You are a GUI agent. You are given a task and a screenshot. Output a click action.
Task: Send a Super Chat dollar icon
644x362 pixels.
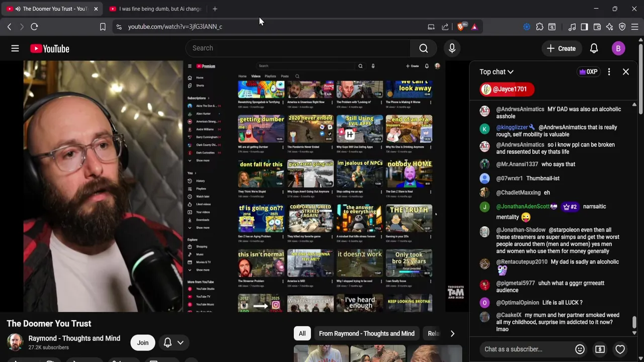(x=600, y=349)
